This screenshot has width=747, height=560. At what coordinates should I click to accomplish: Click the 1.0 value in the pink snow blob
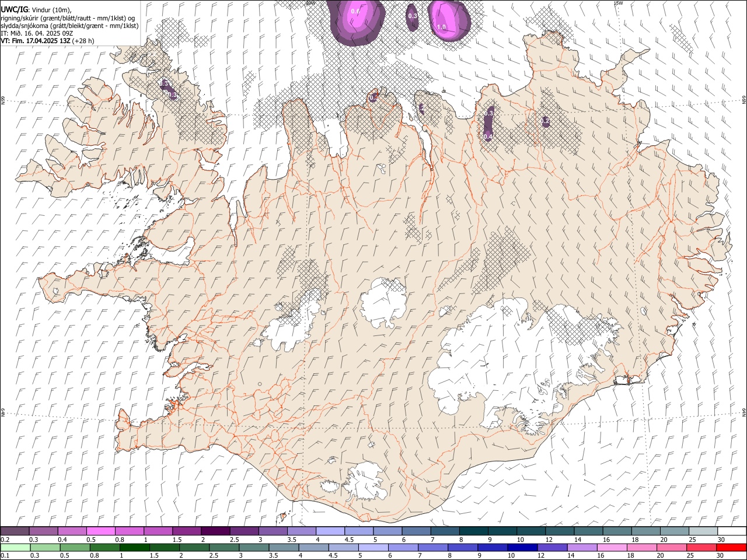click(x=441, y=27)
